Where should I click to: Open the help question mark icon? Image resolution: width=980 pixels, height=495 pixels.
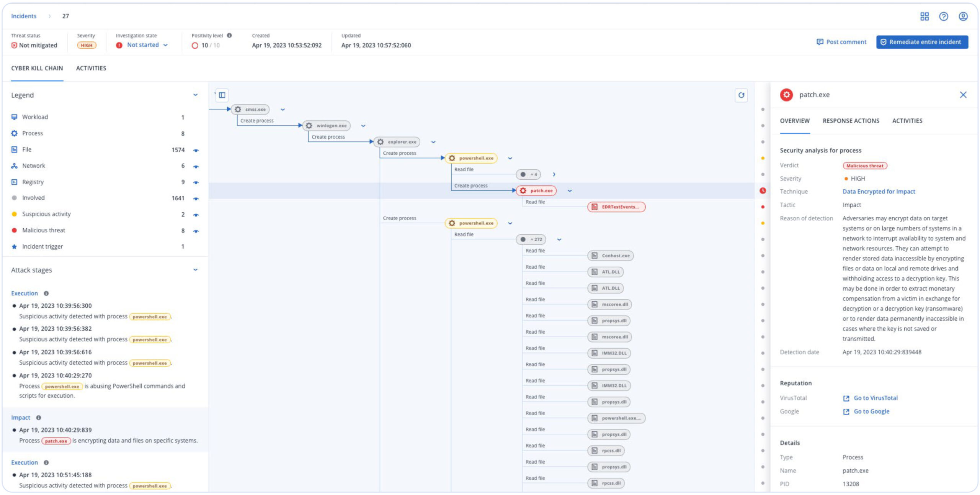944,16
